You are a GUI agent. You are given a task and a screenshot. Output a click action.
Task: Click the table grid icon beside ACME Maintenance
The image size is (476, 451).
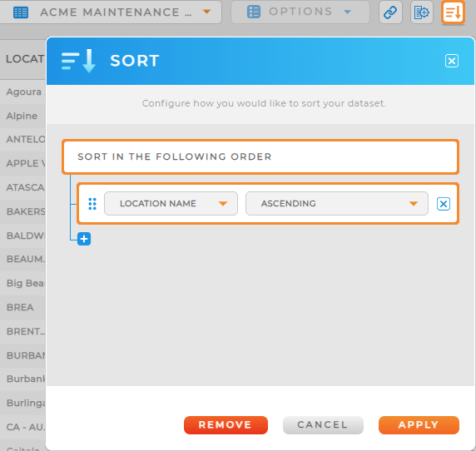pyautogui.click(x=21, y=12)
